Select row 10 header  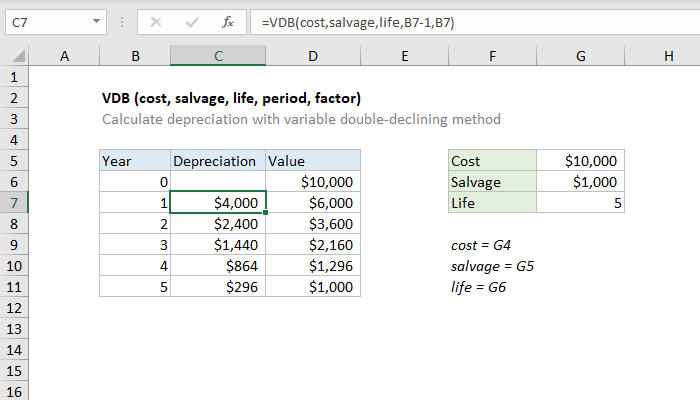(x=14, y=266)
